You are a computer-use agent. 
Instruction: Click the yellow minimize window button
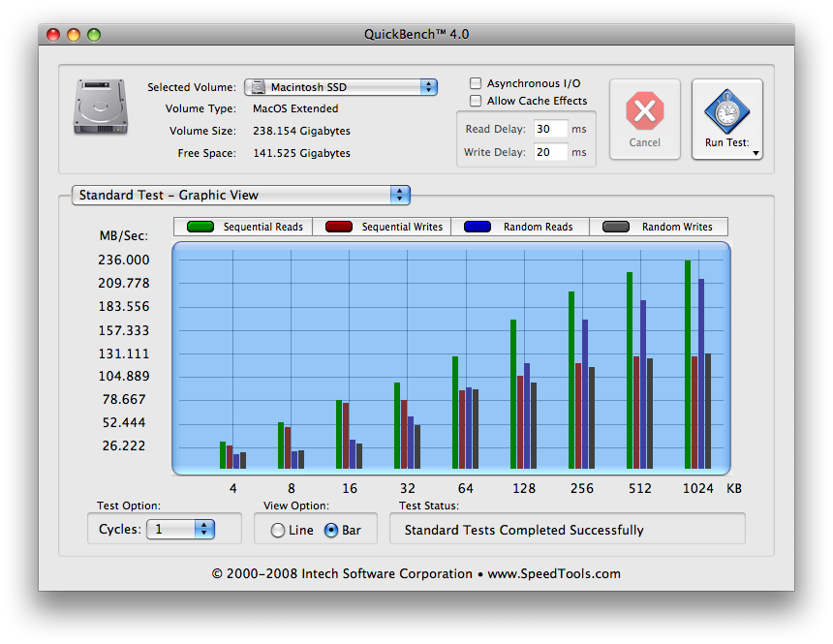(74, 35)
